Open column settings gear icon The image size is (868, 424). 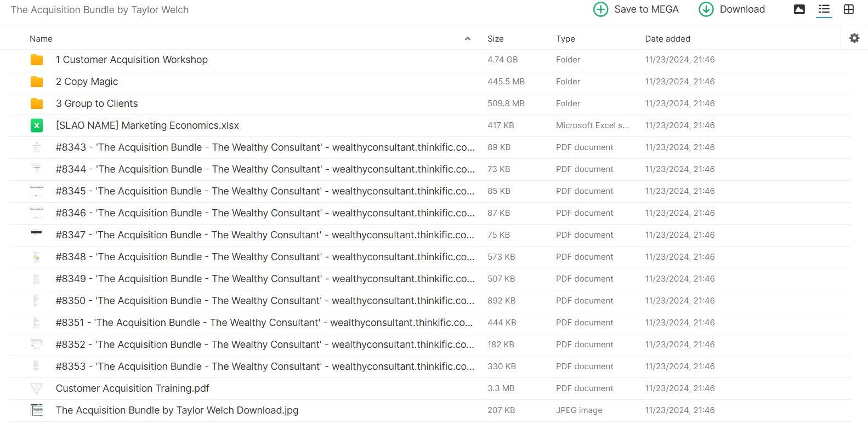point(854,38)
